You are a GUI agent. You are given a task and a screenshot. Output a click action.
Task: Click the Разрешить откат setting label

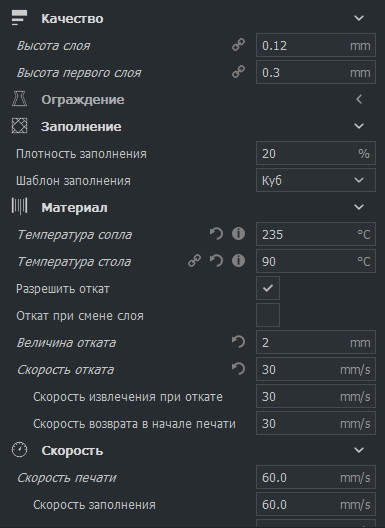click(63, 289)
